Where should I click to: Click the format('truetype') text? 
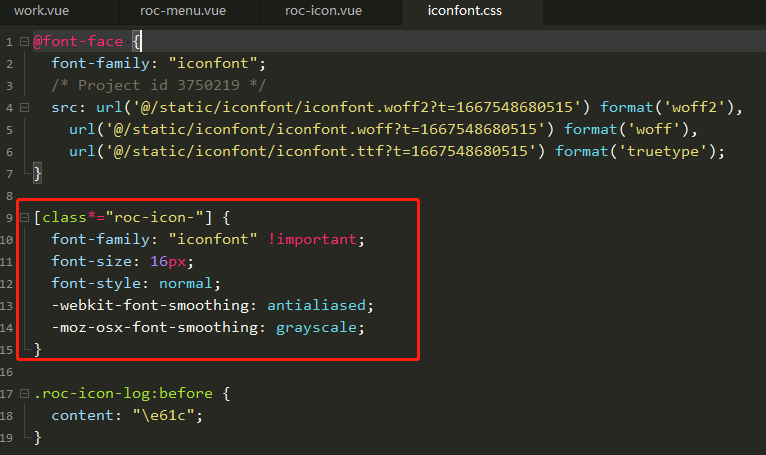coord(639,151)
